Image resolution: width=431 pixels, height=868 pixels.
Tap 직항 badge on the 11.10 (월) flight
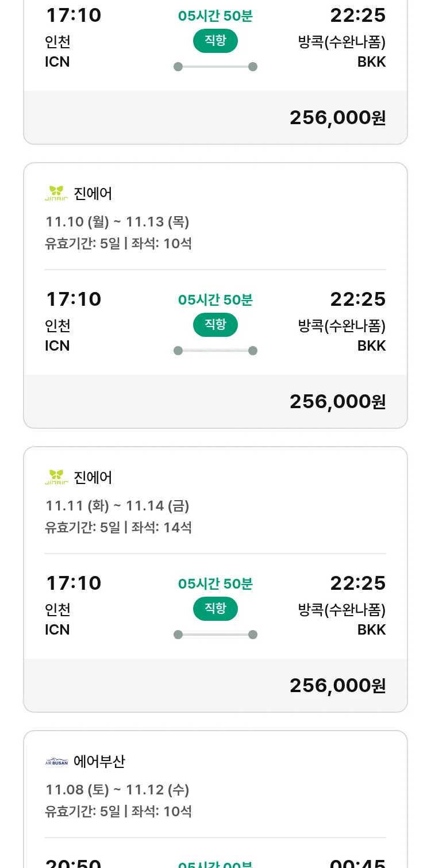pos(215,325)
